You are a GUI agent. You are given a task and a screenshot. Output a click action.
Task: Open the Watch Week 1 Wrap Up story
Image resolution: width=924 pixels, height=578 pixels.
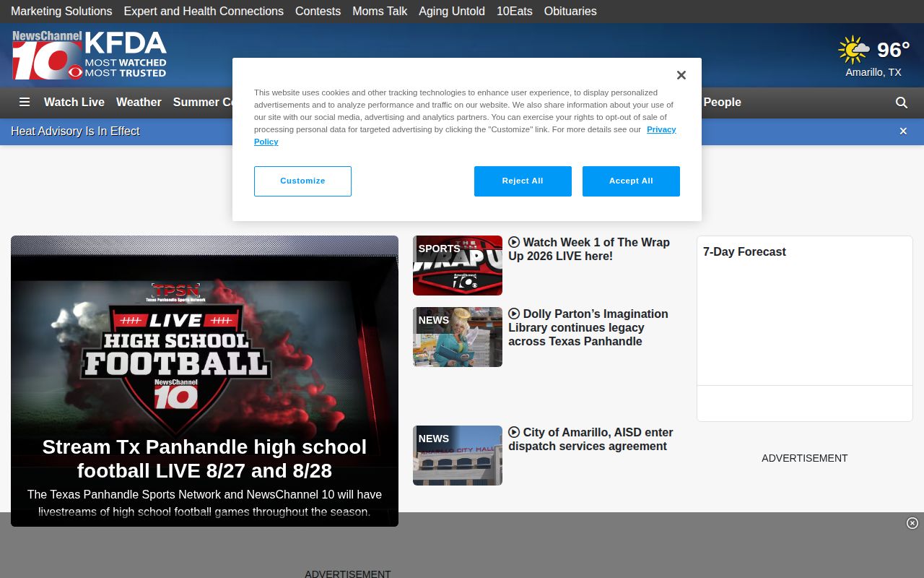click(589, 249)
